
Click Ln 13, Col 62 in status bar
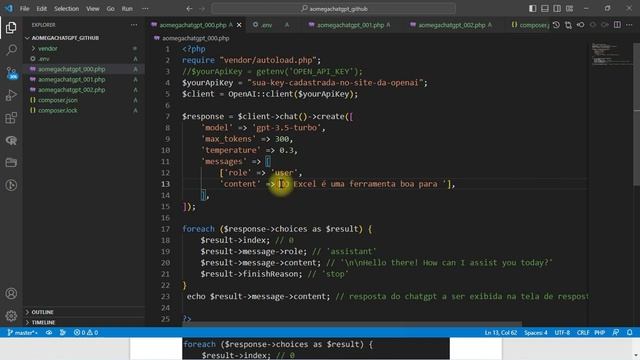[501, 333]
